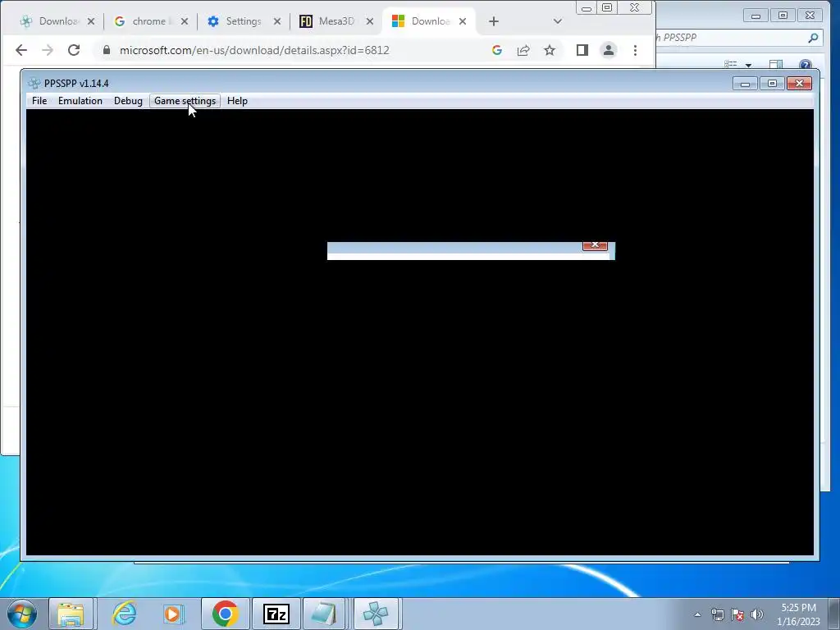
Task: Open Windows Media Player from the taskbar
Action: tap(174, 614)
